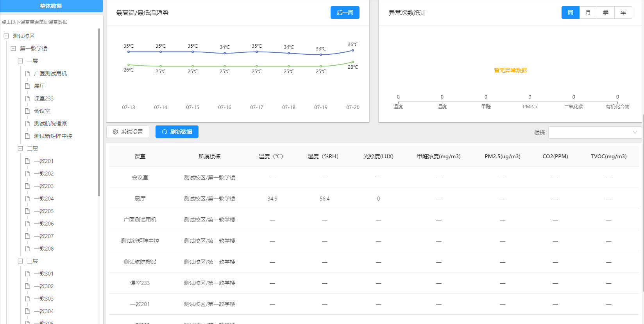Open 系统设置 settings
The height and width of the screenshot is (324, 644).
128,132
